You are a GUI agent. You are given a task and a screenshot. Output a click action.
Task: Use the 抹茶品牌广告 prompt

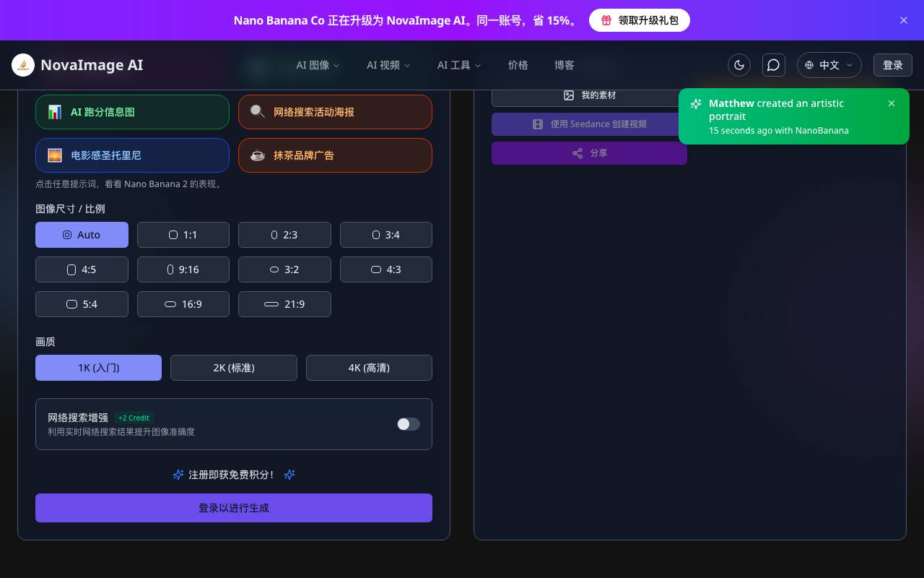coord(335,155)
